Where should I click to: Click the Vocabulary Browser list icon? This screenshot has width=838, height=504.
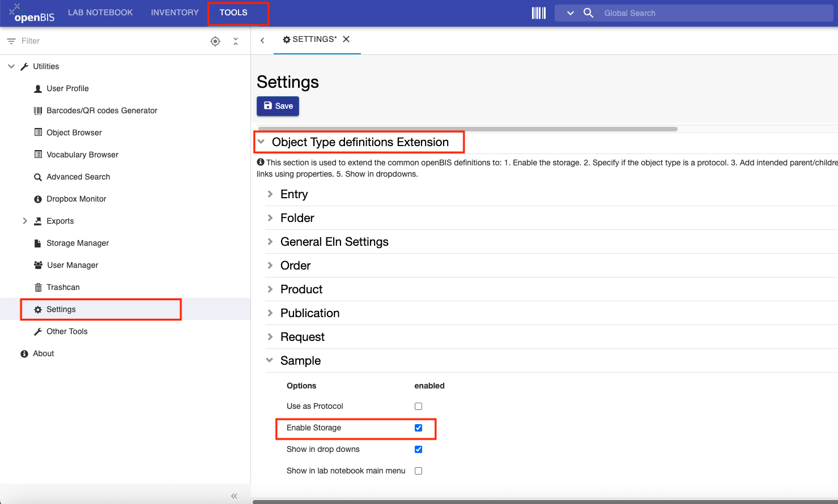(38, 154)
